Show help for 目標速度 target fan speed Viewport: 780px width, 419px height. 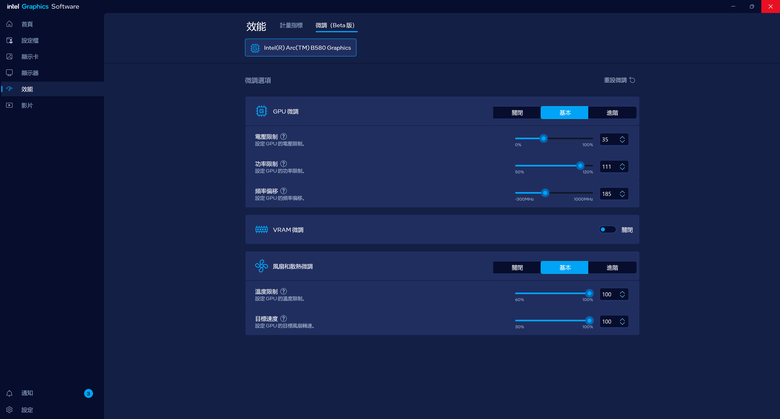coord(284,318)
